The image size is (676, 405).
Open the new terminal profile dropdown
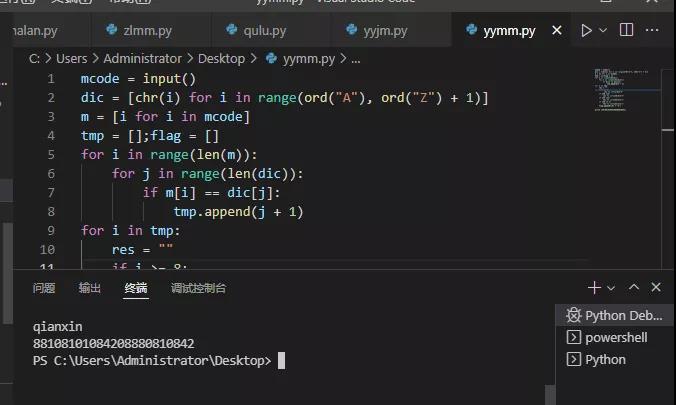611,288
